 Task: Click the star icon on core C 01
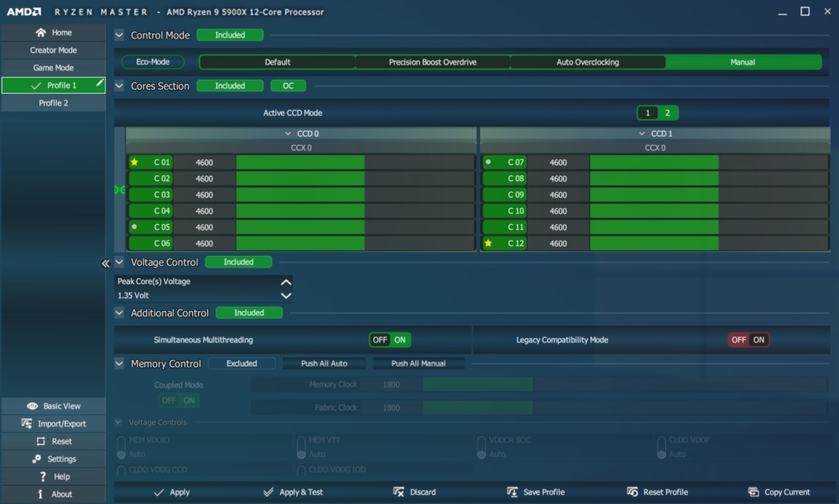point(134,162)
